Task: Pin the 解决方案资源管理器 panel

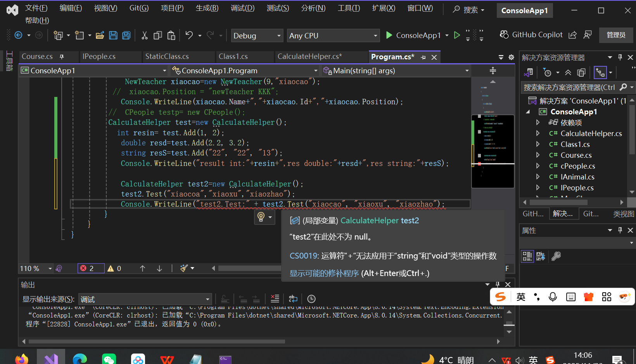Action: click(620, 57)
